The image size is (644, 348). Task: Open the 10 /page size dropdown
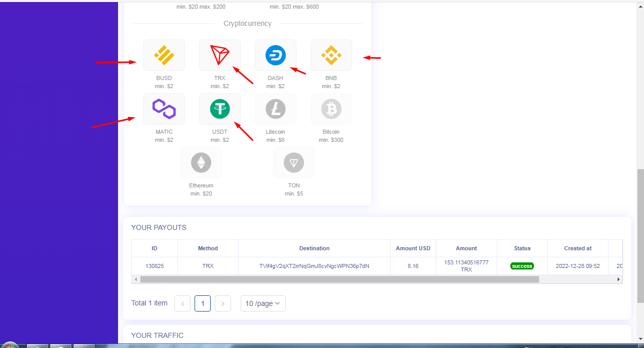[x=263, y=303]
